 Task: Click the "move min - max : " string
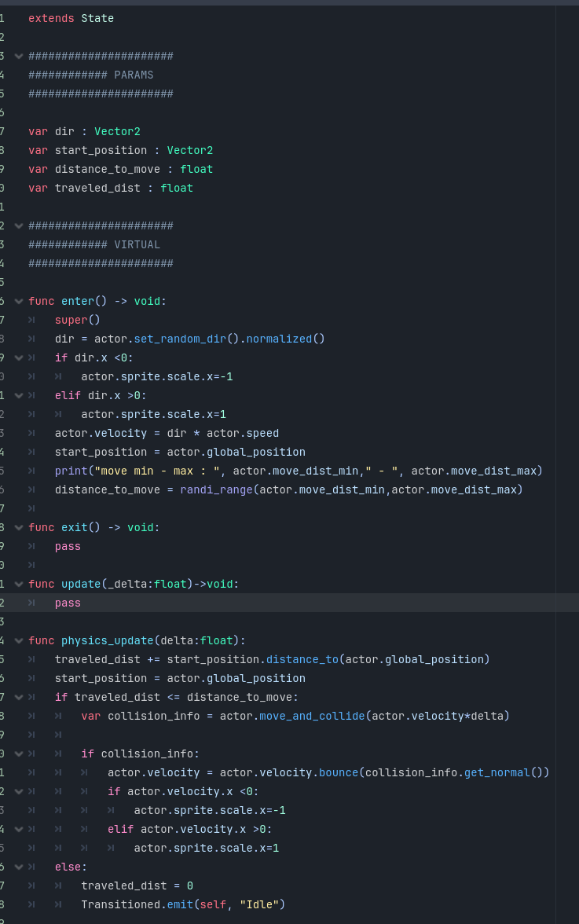point(157,471)
